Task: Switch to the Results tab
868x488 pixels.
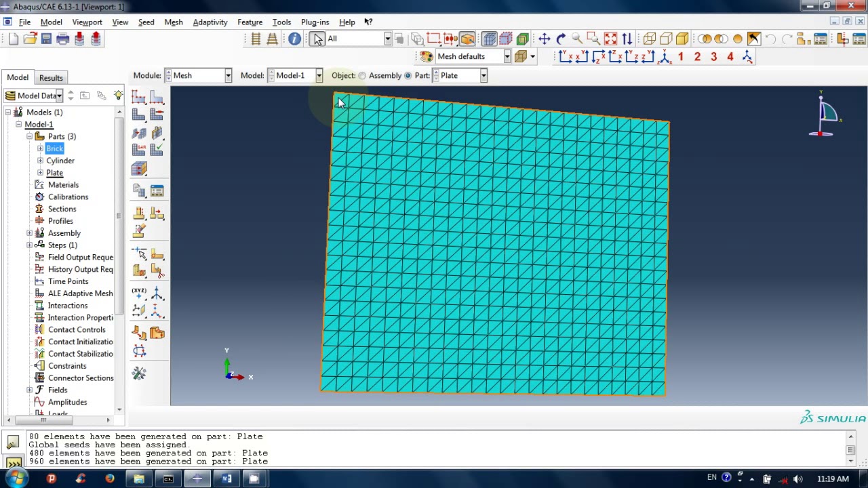Action: click(x=51, y=78)
